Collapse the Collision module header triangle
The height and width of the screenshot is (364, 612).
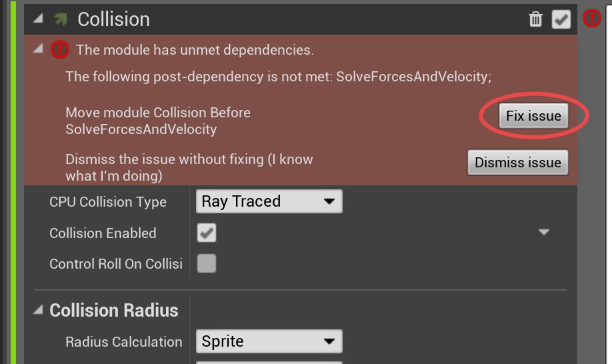click(38, 19)
